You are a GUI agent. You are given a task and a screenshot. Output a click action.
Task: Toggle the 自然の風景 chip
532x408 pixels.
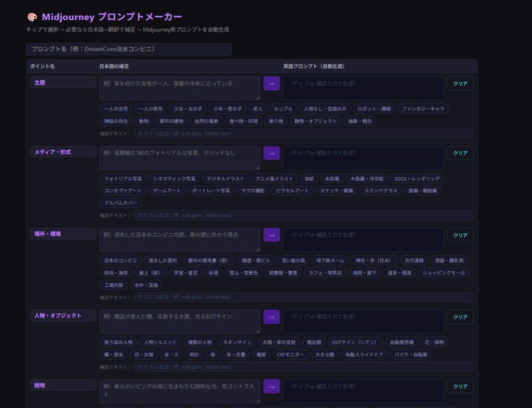pos(206,121)
